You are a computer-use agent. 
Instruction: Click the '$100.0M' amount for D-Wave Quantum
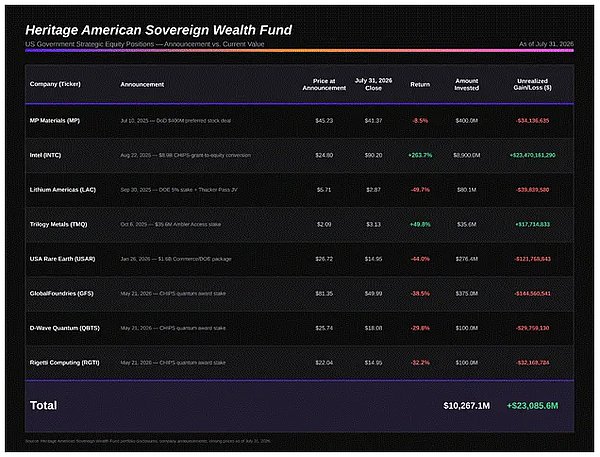click(x=466, y=328)
